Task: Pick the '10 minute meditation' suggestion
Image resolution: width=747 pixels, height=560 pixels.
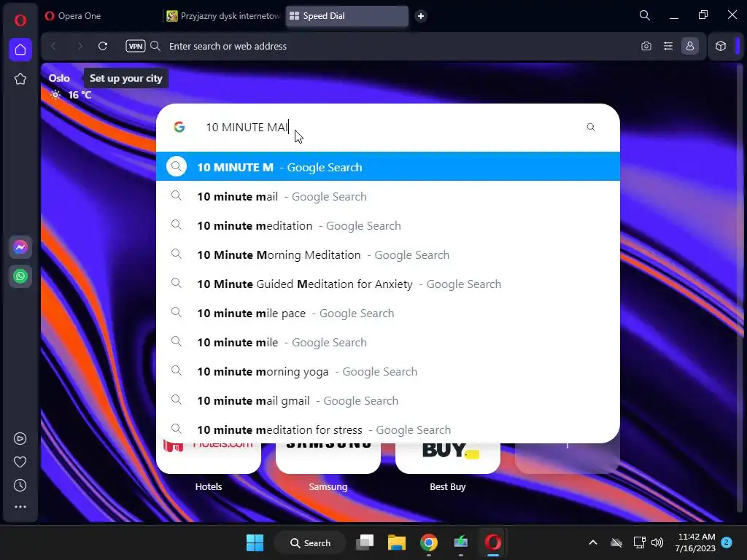Action: (x=388, y=225)
